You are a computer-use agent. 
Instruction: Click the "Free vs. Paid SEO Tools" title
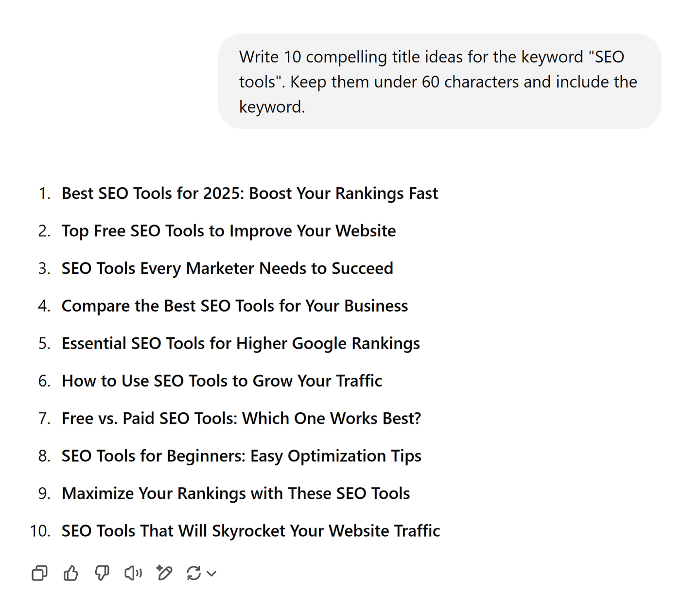[241, 418]
